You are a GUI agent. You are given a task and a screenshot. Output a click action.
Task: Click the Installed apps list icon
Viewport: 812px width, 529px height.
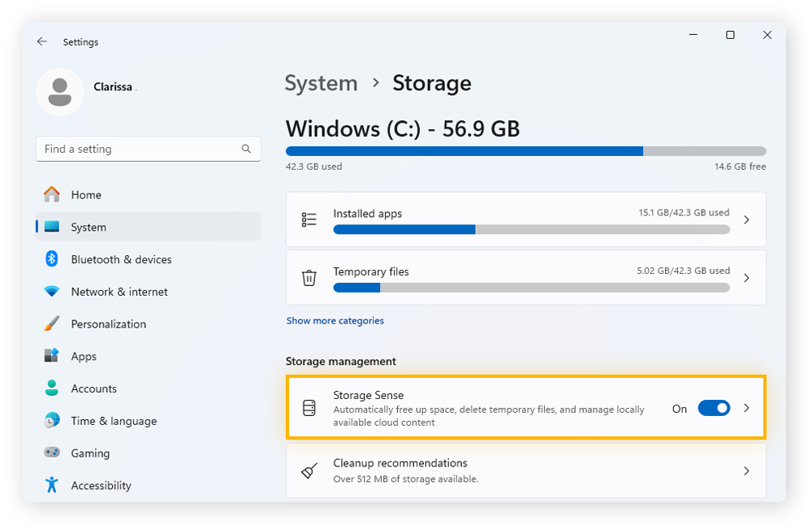[309, 219]
